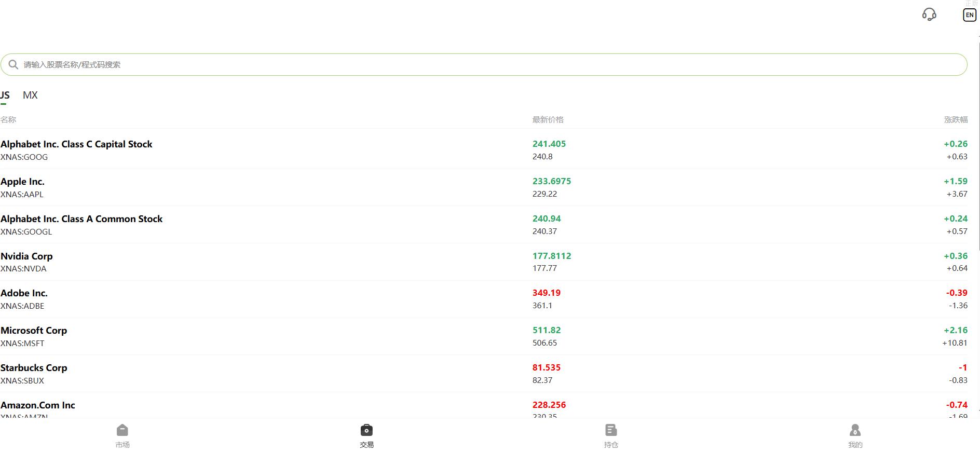Image resolution: width=980 pixels, height=452 pixels.
Task: Click the customer service headset icon
Action: (x=929, y=15)
